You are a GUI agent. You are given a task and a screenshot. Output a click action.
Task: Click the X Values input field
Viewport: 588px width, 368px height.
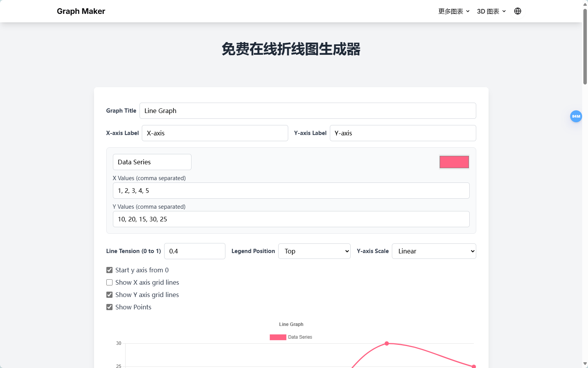[291, 191]
